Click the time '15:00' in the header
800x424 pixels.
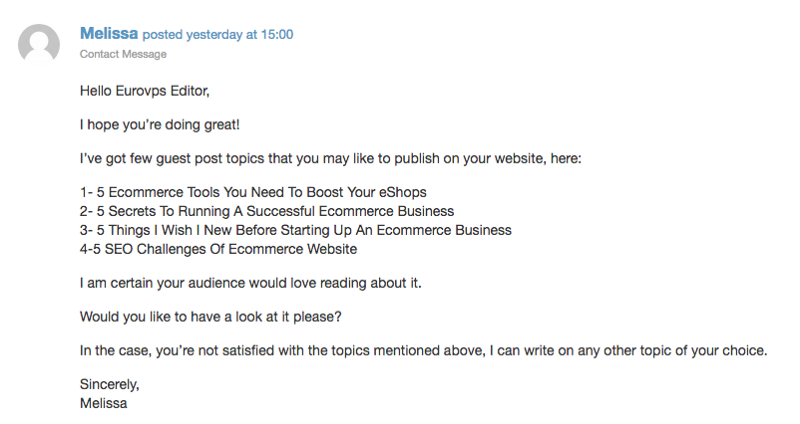point(277,35)
